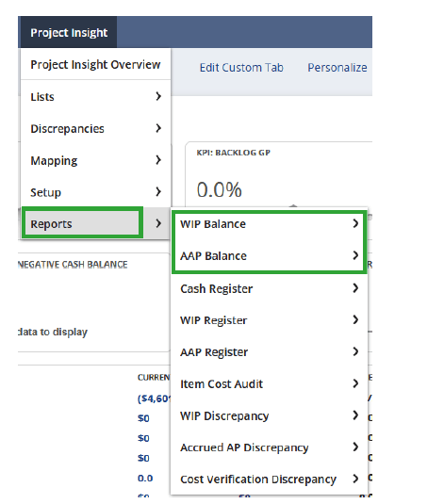This screenshot has width=444, height=504.
Task: Click the chevron beside Reports
Action: (158, 223)
